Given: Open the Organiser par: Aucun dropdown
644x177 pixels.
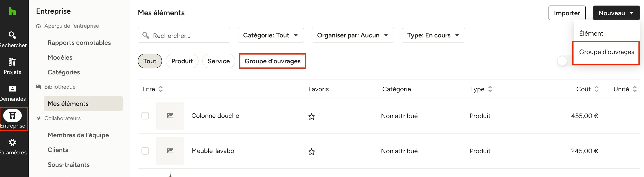Looking at the screenshot, I should (x=353, y=35).
